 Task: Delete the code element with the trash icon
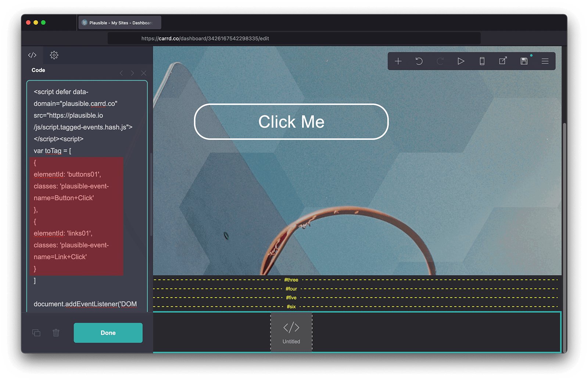[x=56, y=332]
